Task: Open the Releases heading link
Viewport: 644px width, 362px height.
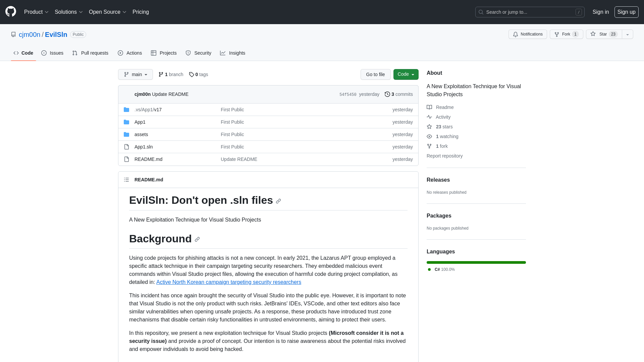Action: [x=438, y=180]
